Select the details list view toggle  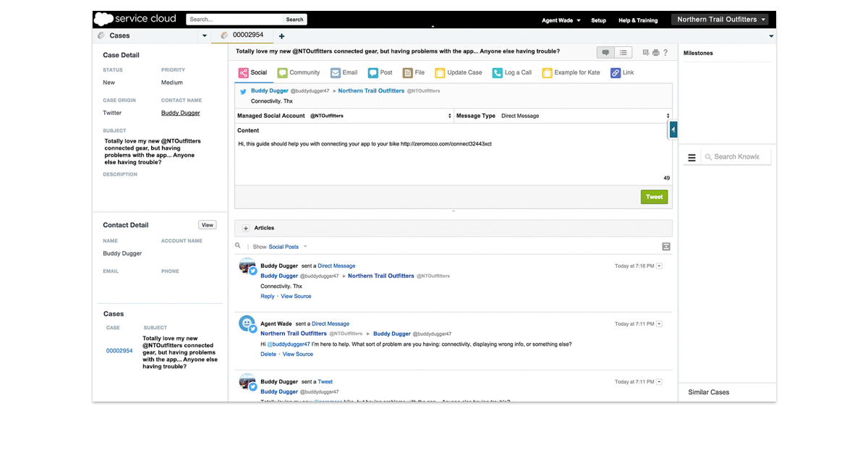point(624,52)
